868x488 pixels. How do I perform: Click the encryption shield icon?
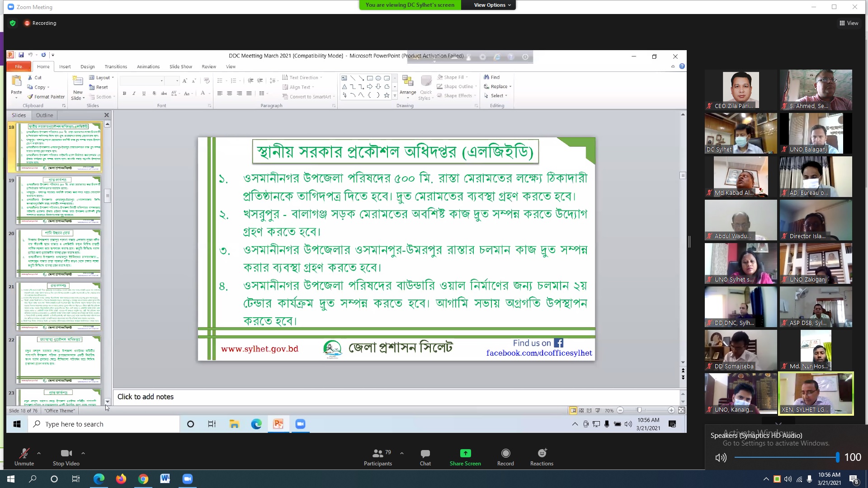coord(13,23)
